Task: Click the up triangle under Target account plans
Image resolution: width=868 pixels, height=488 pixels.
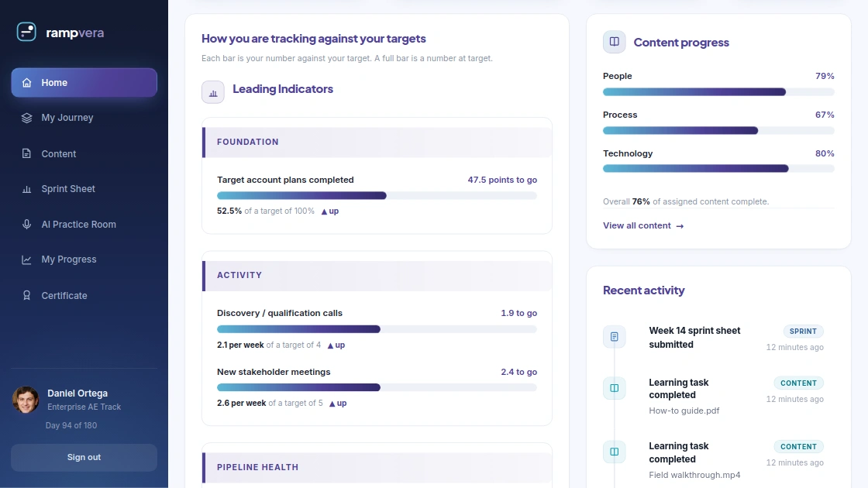Action: click(325, 211)
